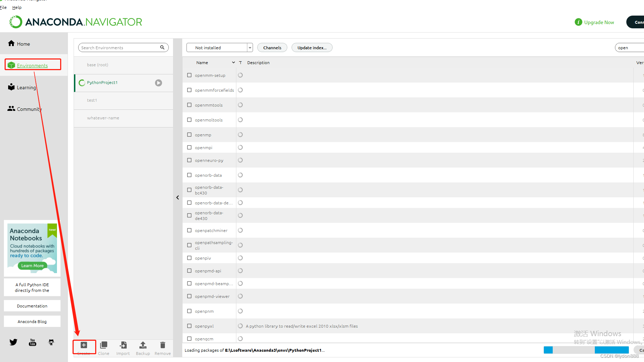
Task: Select the test1 environment
Action: point(123,100)
